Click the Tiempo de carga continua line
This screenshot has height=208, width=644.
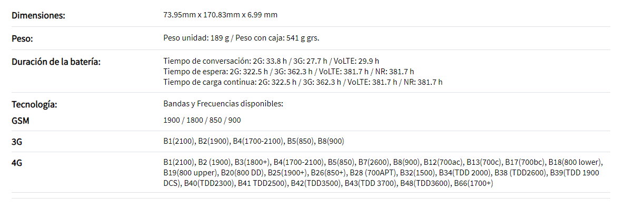[x=303, y=82]
